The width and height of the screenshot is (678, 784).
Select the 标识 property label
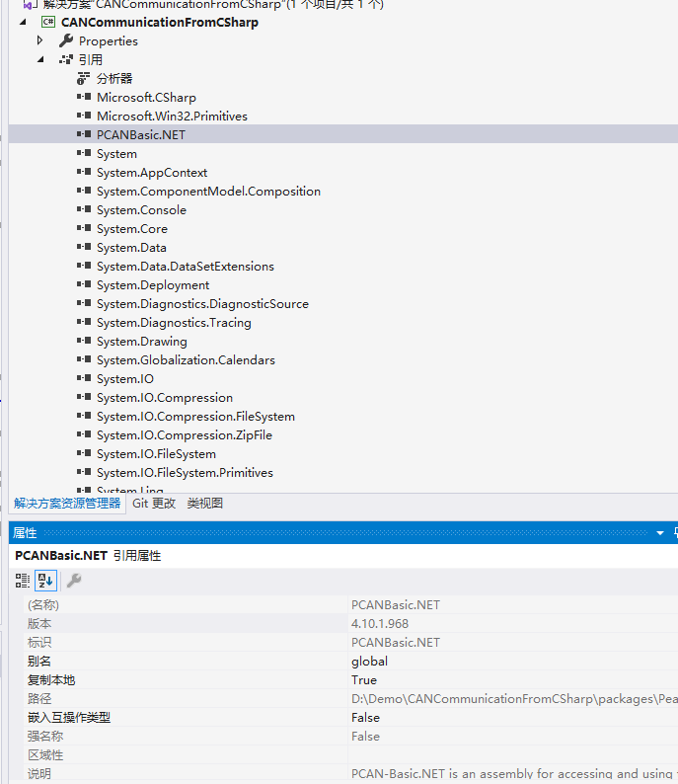pyautogui.click(x=39, y=643)
